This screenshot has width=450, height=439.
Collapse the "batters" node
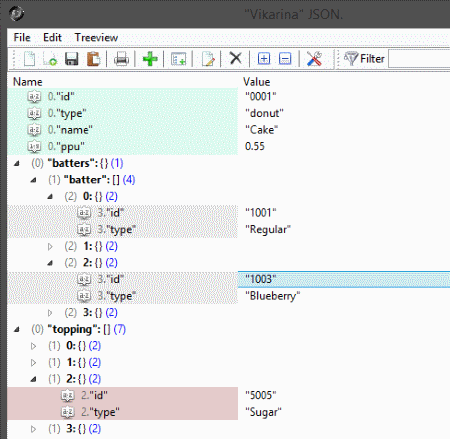click(17, 163)
